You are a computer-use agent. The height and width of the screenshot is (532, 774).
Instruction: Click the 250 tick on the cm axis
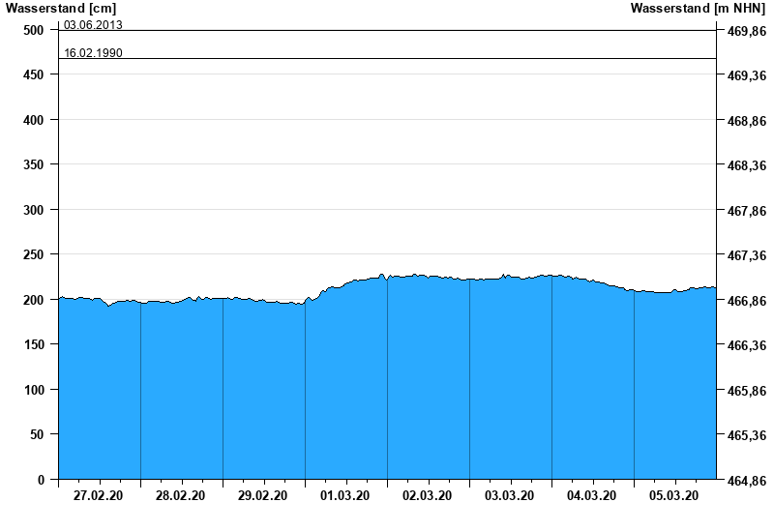point(34,254)
